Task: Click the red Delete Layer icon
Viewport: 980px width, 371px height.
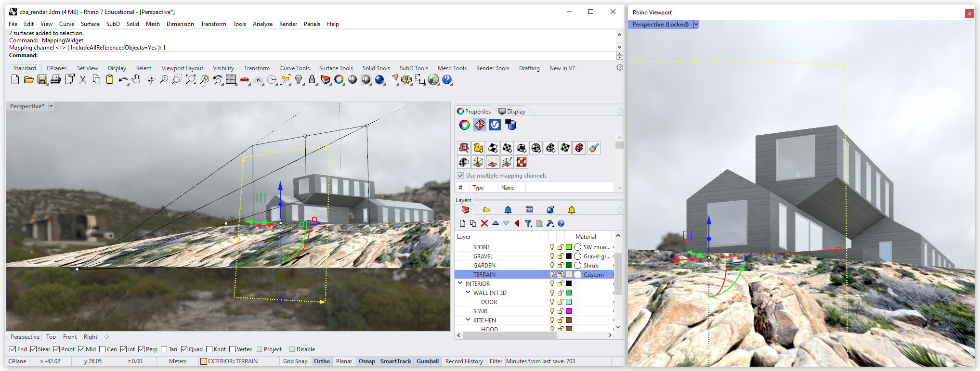Action: point(484,223)
